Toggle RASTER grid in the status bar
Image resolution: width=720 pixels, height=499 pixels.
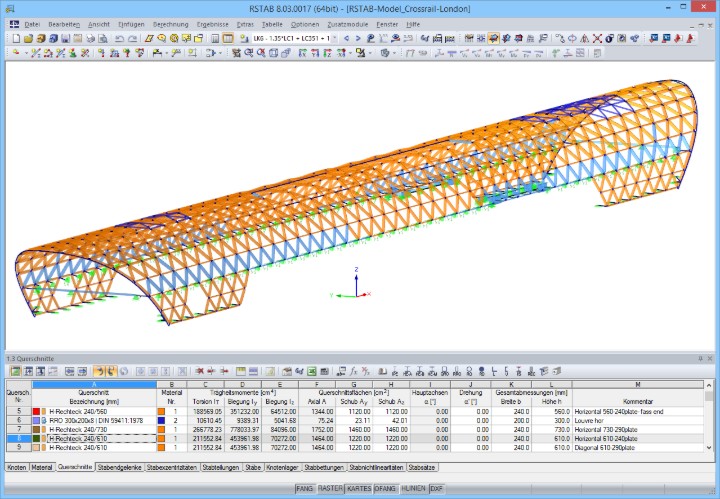pyautogui.click(x=330, y=489)
